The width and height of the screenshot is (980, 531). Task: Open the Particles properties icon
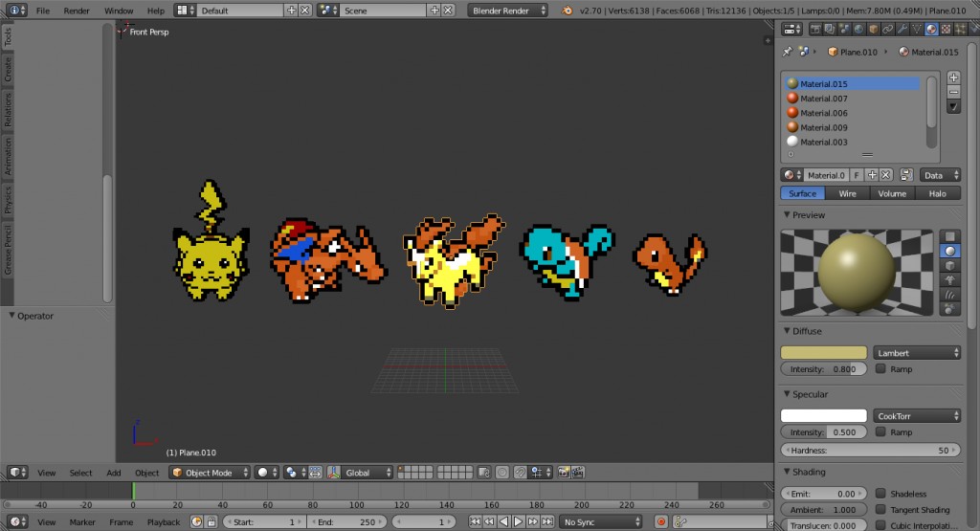(961, 29)
